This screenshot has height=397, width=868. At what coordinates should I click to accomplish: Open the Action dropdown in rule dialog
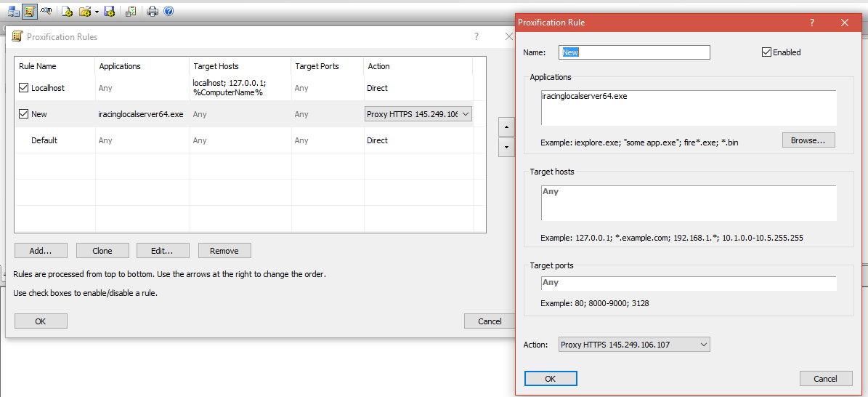[x=634, y=345]
